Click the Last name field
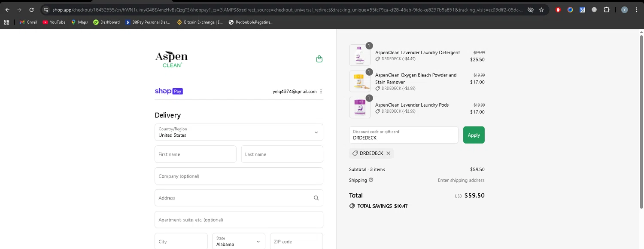Screen dimensions: 644x249 282,154
